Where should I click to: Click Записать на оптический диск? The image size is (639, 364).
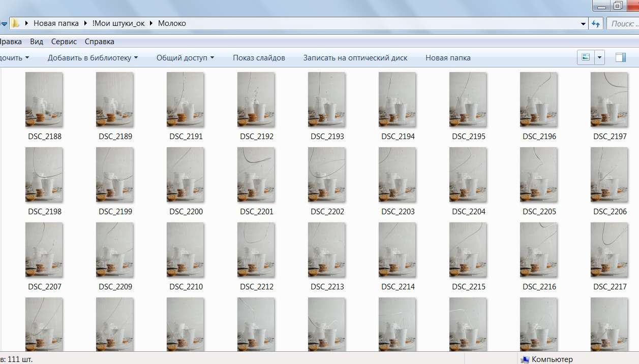(x=355, y=58)
